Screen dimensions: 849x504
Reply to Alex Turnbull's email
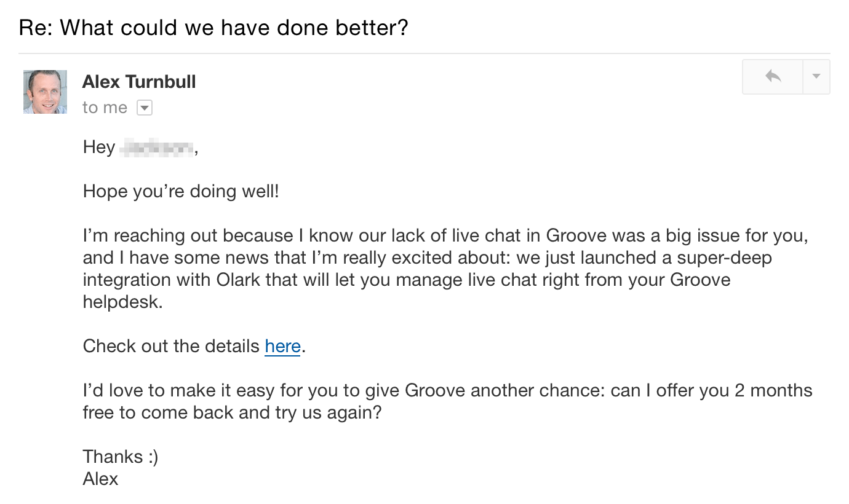(773, 77)
